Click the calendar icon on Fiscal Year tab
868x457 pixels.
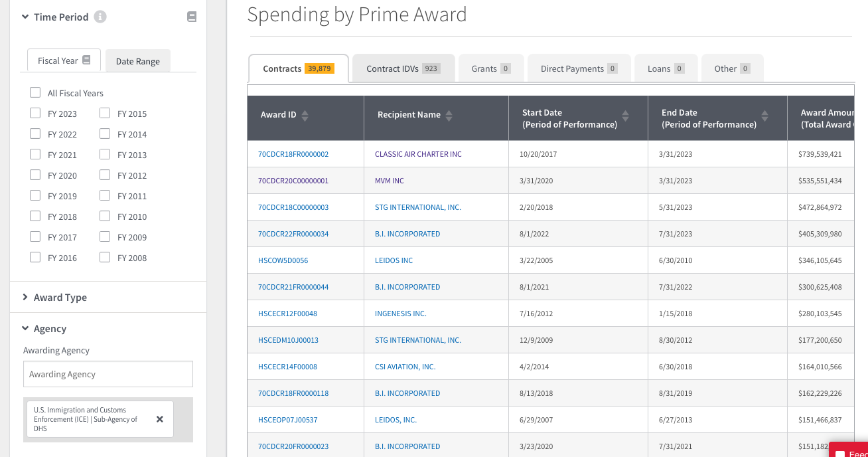click(87, 60)
